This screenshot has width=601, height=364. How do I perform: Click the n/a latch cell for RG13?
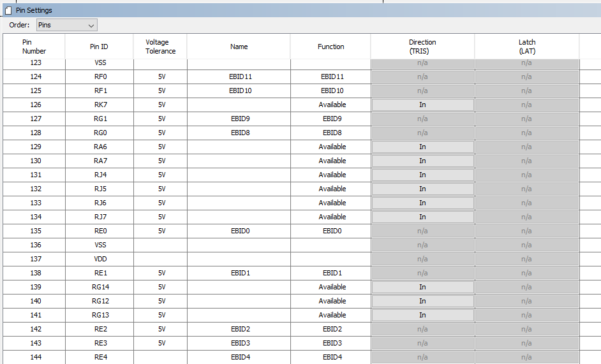click(527, 315)
